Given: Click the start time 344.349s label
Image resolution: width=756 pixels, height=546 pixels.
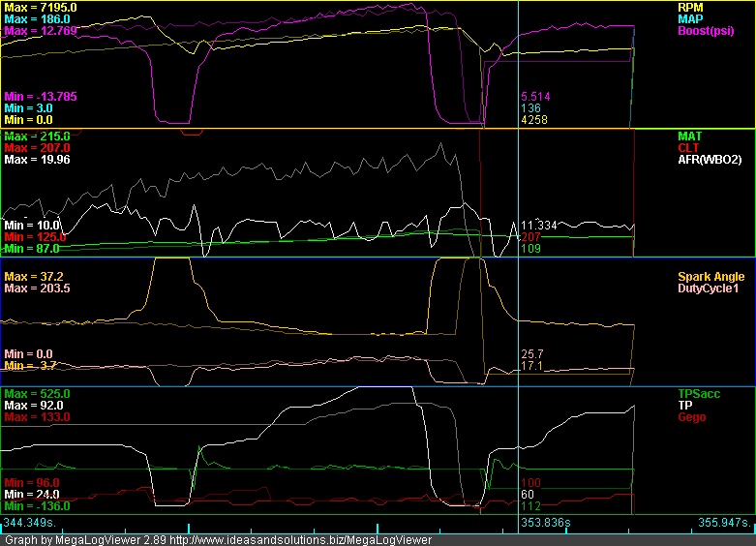Looking at the screenshot, I should pyautogui.click(x=30, y=523).
